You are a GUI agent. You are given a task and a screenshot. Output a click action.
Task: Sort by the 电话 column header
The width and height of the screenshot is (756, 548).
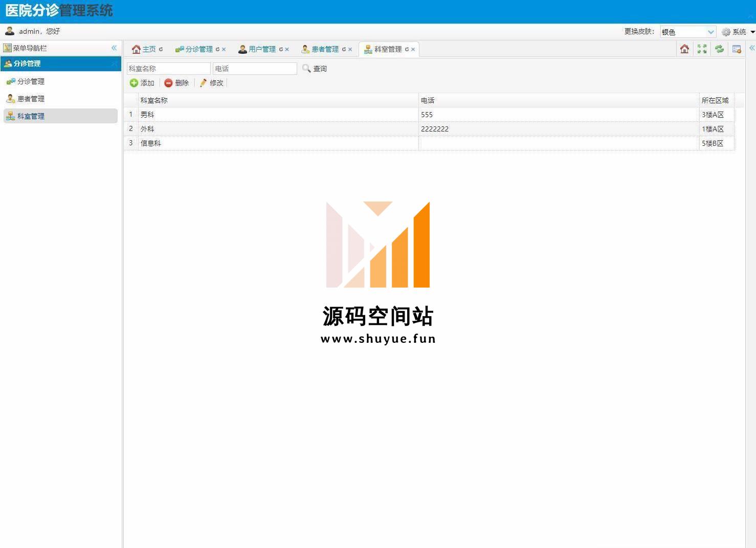coord(559,100)
